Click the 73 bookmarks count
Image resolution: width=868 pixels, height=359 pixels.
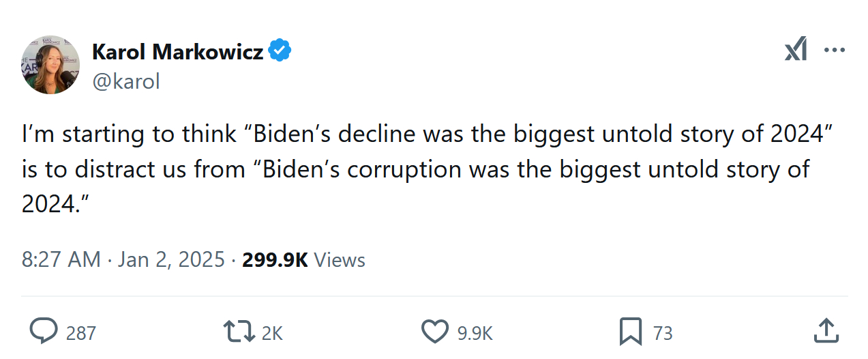pos(663,333)
